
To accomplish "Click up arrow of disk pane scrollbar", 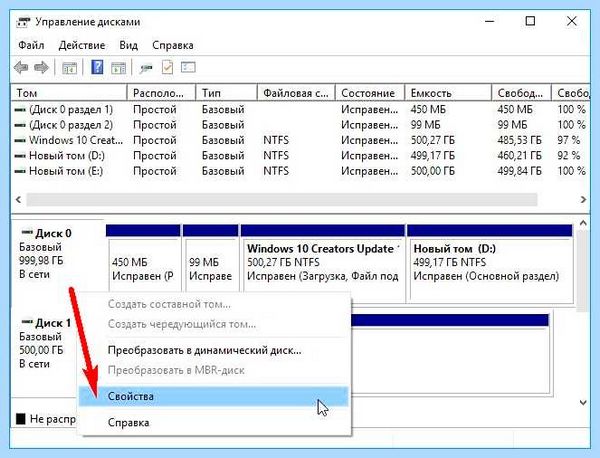I will tap(583, 223).
